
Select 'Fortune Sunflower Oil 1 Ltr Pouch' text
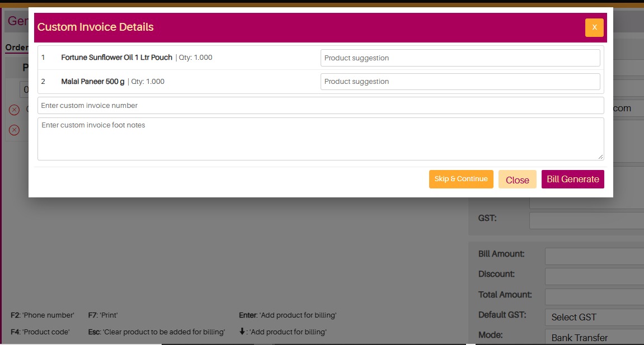[x=116, y=58]
